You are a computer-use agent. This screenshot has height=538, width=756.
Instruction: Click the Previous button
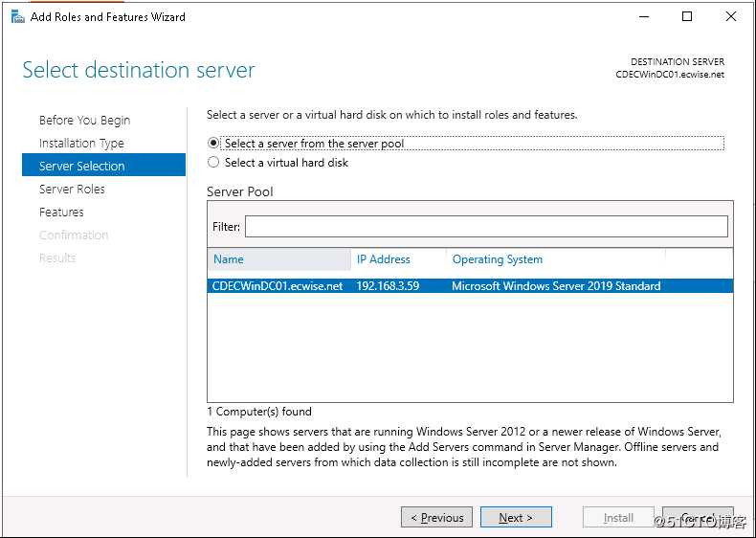pos(436,518)
